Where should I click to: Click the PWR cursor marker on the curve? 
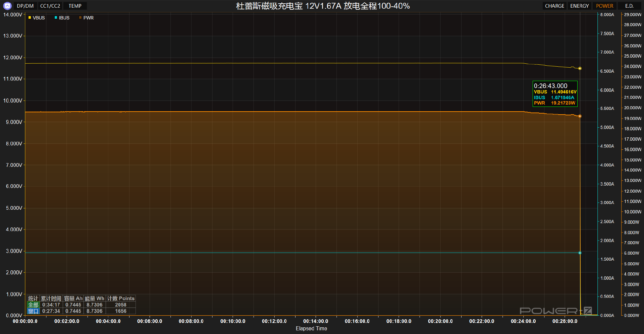coord(580,116)
